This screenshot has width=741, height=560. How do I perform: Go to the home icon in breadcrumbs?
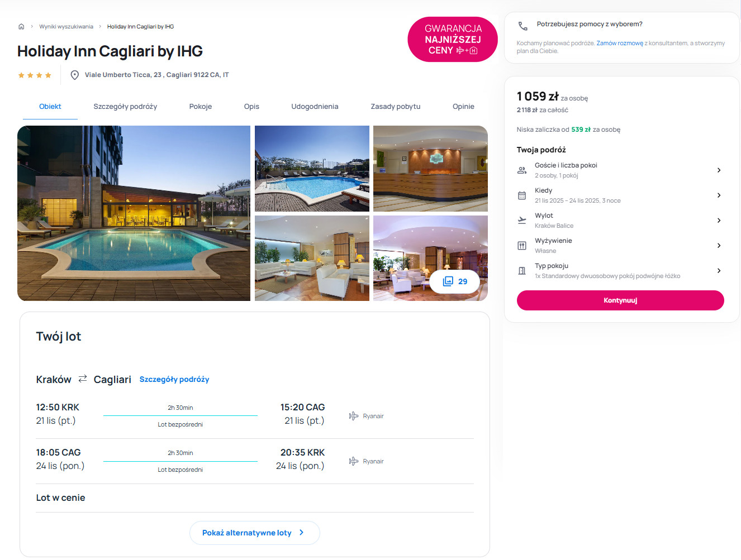point(21,26)
